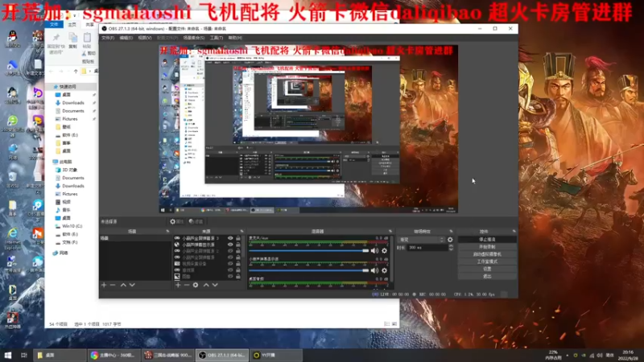Click the second mixer channel volume slider
The image size is (644, 362).
309,270
